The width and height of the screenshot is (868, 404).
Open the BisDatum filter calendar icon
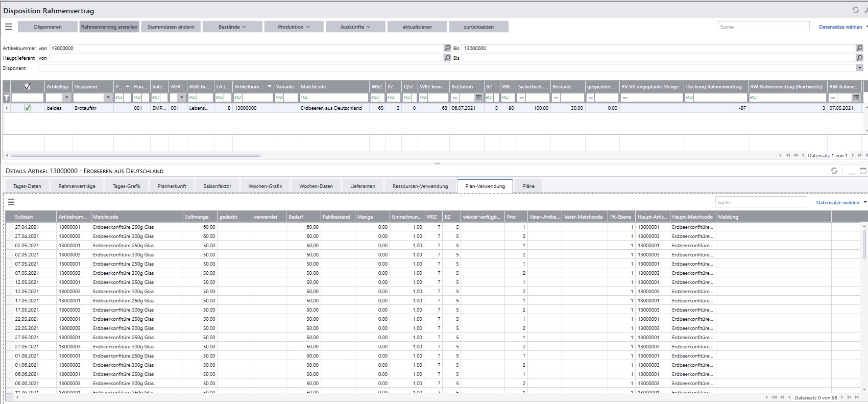478,98
